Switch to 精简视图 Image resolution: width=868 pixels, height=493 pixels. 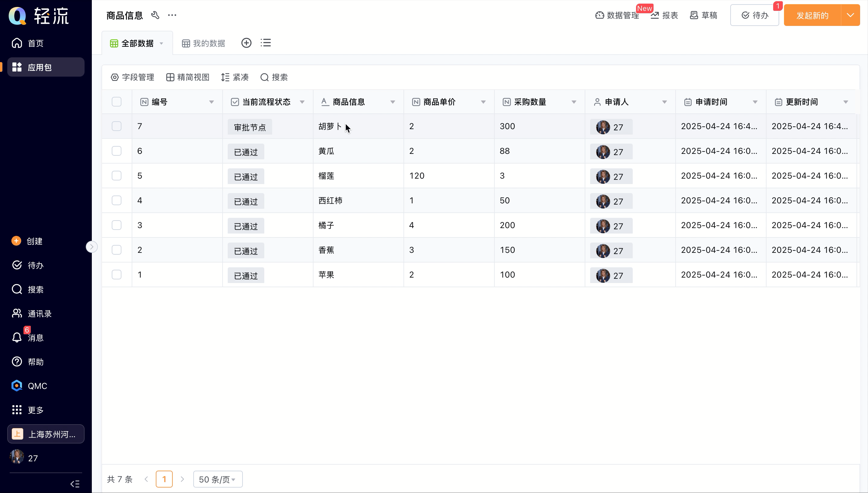[188, 77]
